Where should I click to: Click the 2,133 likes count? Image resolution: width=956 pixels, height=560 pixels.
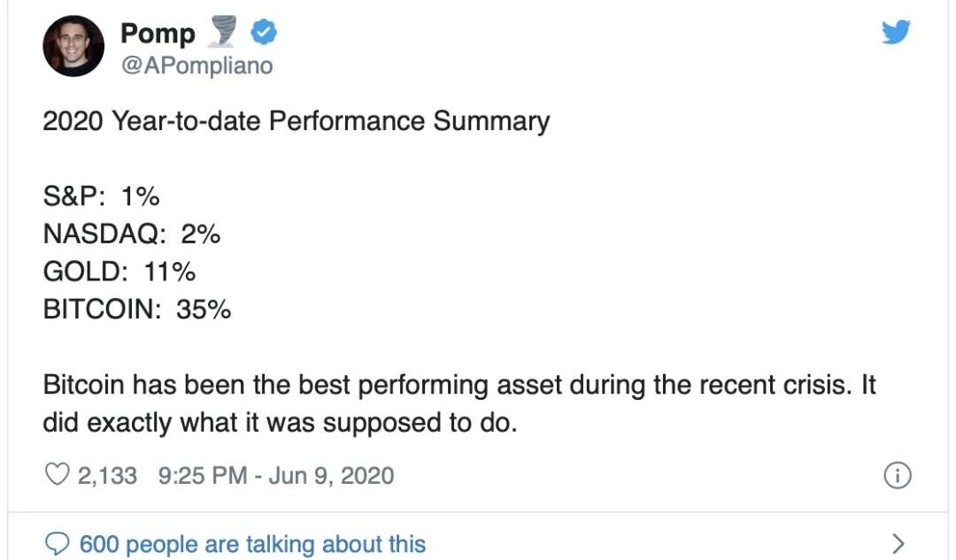pos(107,475)
